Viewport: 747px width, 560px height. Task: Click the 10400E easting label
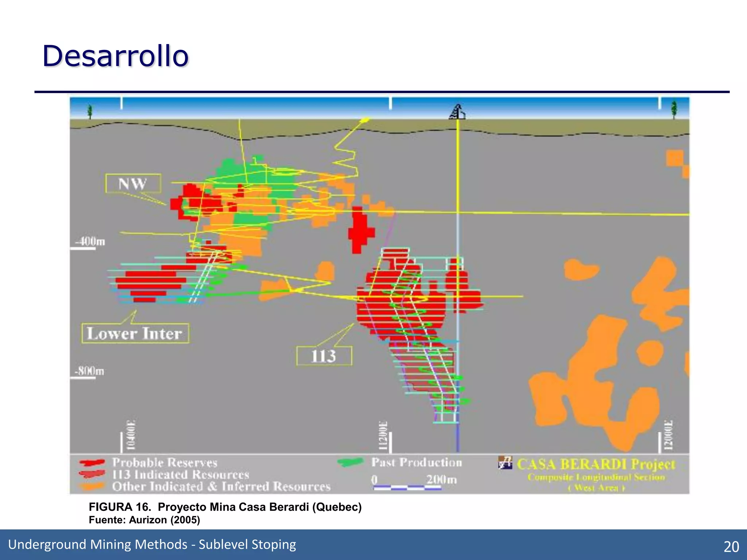click(x=131, y=435)
